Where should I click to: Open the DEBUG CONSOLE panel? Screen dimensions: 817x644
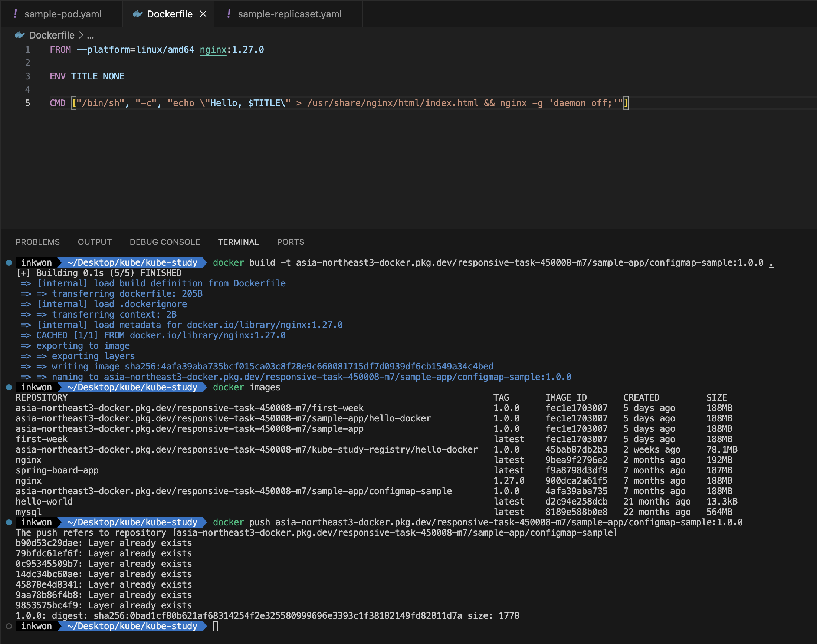click(x=165, y=242)
